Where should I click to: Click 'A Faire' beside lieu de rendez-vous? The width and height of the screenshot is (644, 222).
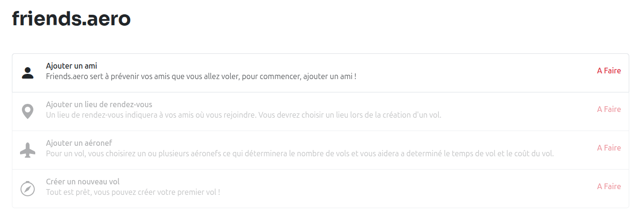609,110
